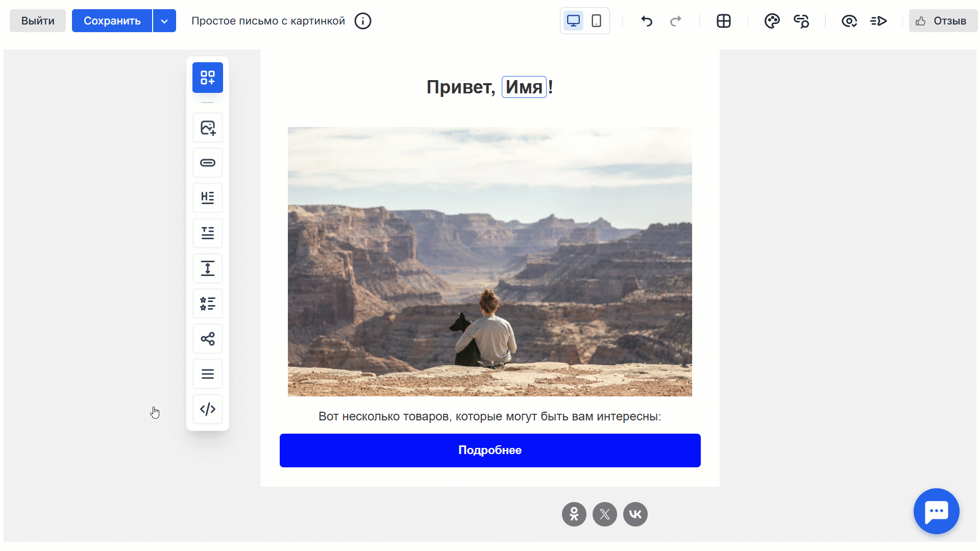Open the add blocks panel
This screenshot has width=980, height=551.
pyautogui.click(x=207, y=78)
